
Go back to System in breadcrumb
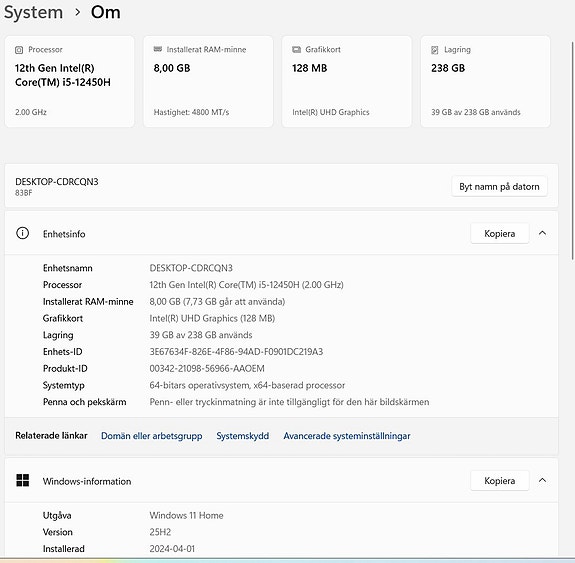33,12
